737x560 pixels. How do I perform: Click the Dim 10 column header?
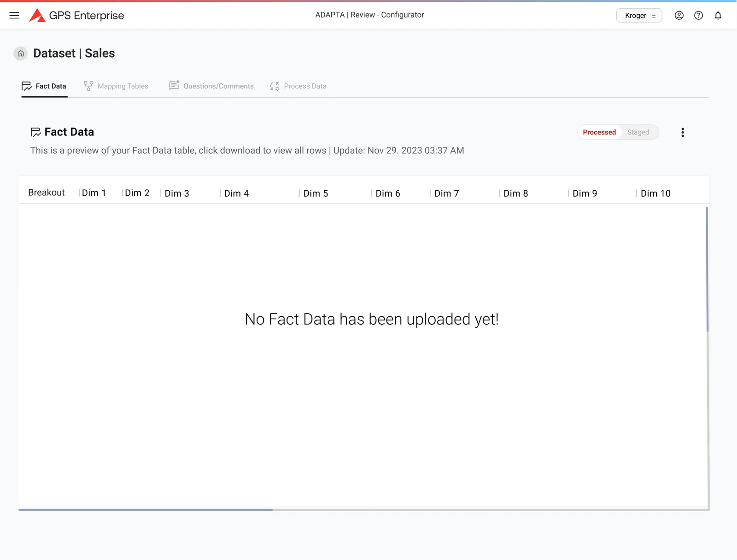tap(655, 193)
